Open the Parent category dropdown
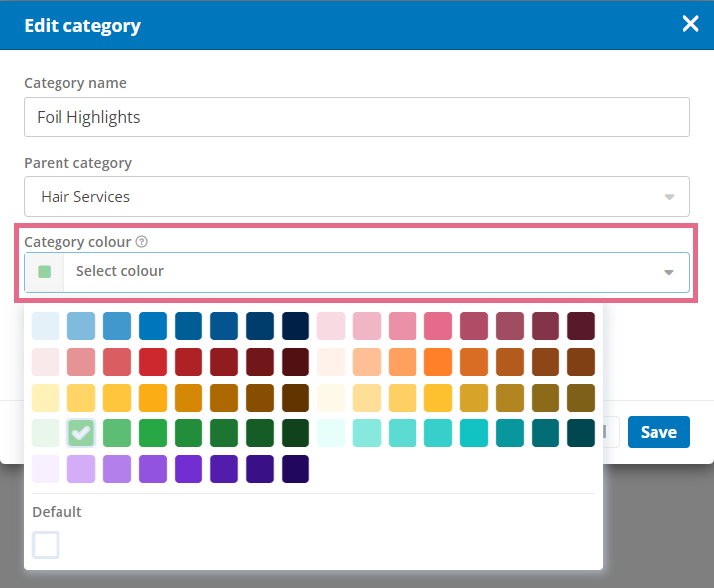714x588 pixels. 357,196
